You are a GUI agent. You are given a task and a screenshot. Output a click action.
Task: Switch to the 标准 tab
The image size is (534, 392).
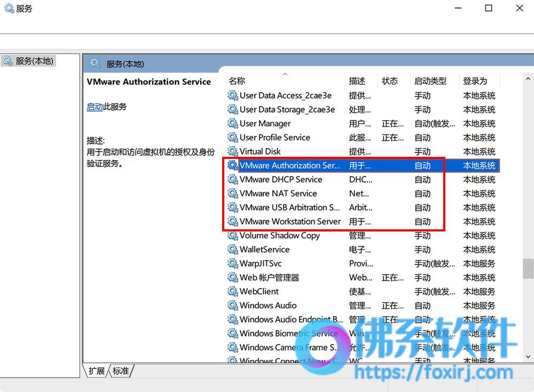pos(121,371)
